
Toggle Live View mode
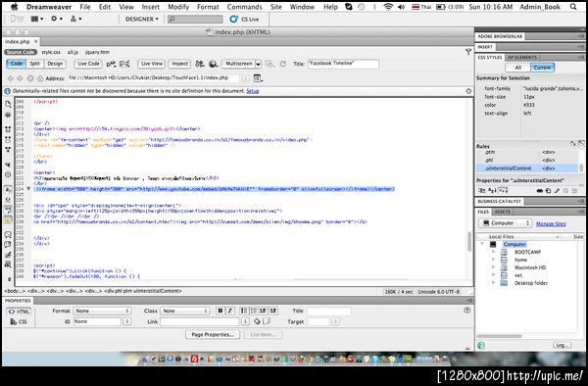click(152, 64)
